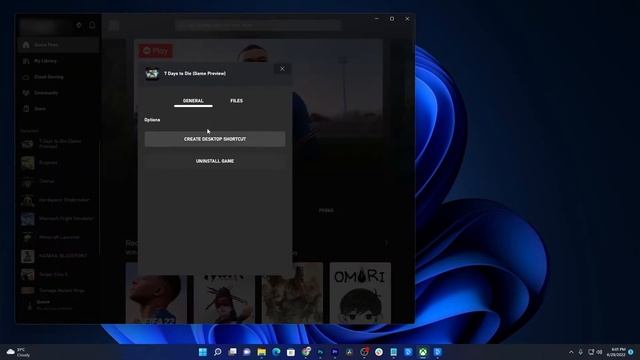This screenshot has width=640, height=360.
Task: Launch Microsoft Edge from taskbar
Action: click(276, 352)
